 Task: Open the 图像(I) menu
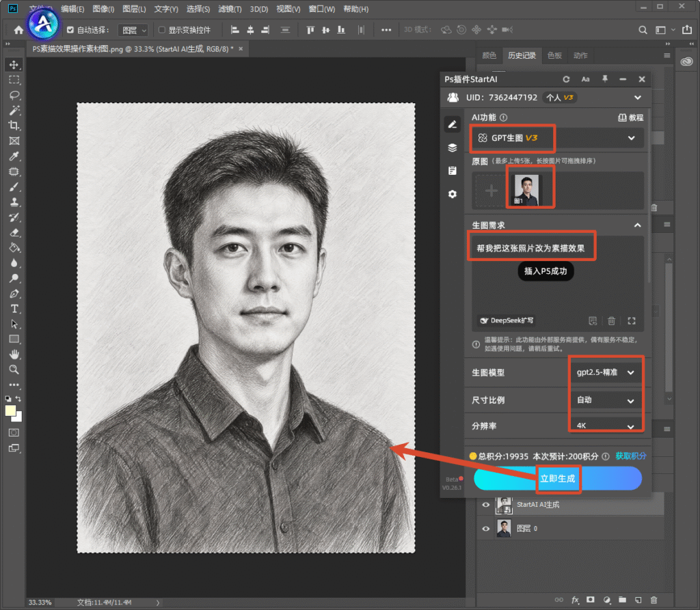coord(103,9)
